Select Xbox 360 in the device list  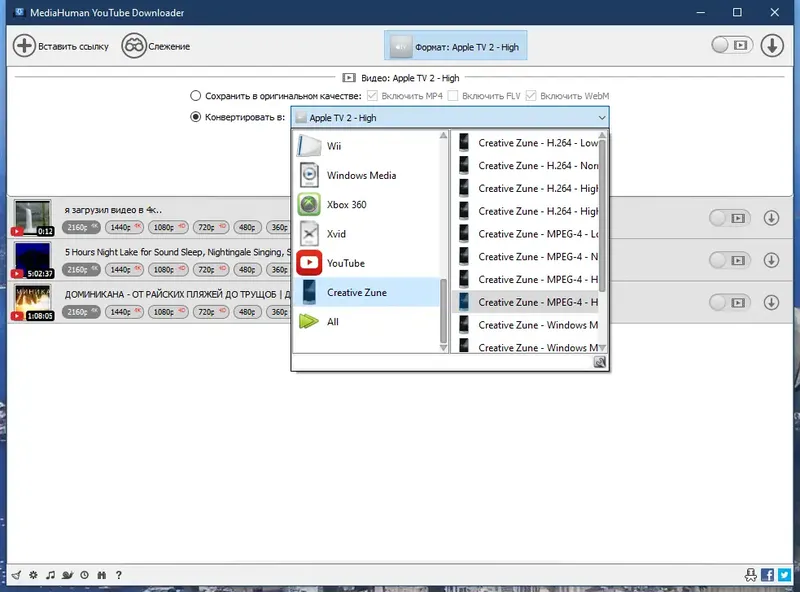[366, 205]
